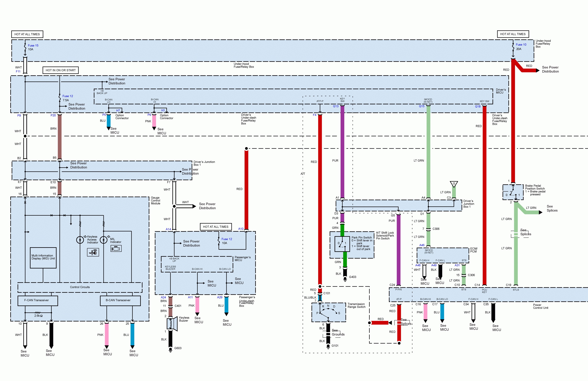Open the Fuse 15 link

pyautogui.click(x=33, y=45)
